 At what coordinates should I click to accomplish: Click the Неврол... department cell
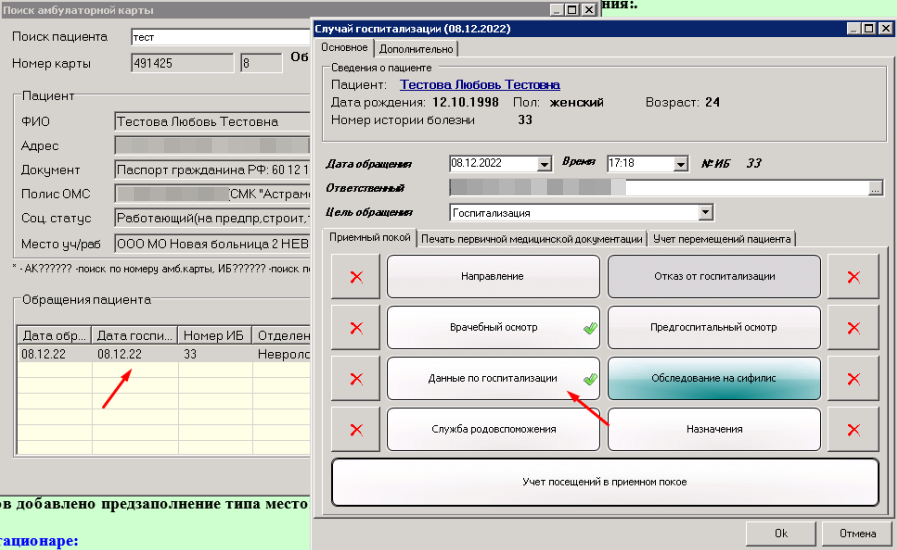[283, 354]
